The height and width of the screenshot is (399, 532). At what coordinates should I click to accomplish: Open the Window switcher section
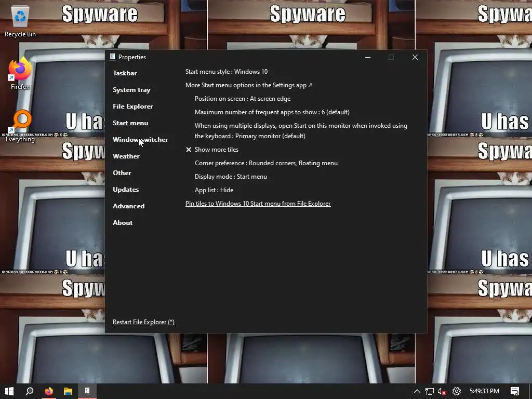coord(140,140)
